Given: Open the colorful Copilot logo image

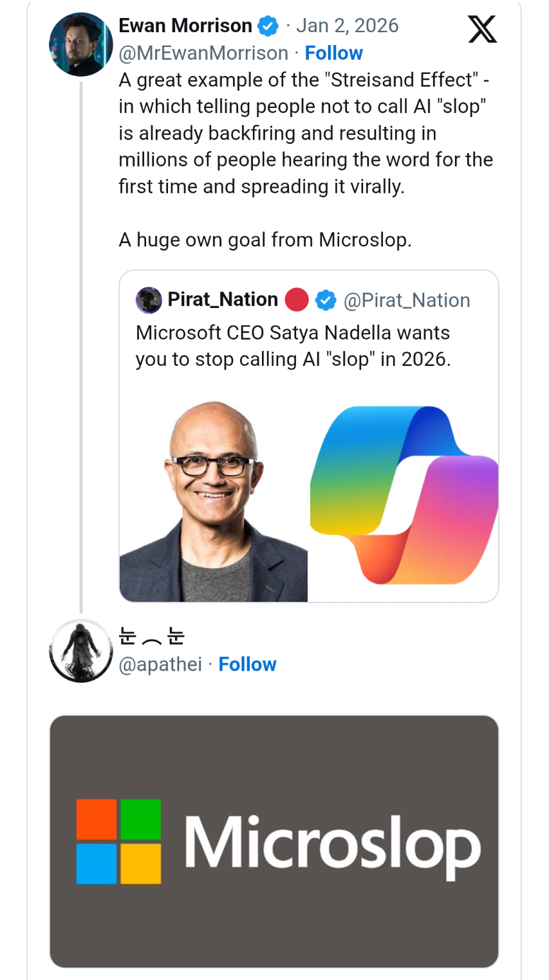Looking at the screenshot, I should (x=404, y=495).
